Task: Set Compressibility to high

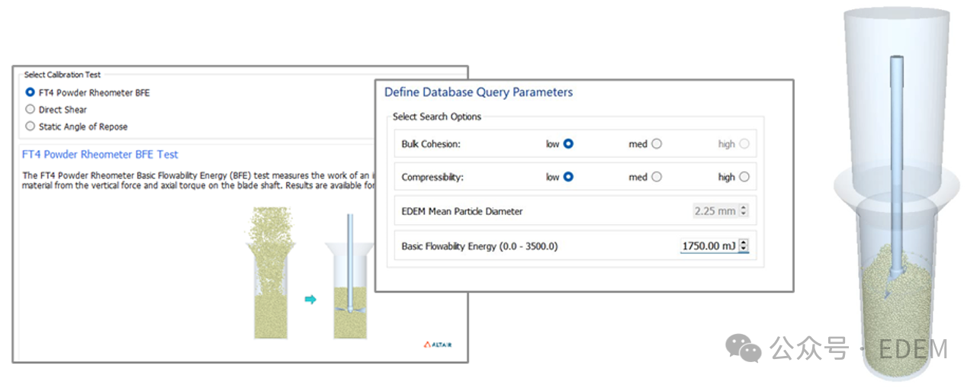Action: click(744, 177)
